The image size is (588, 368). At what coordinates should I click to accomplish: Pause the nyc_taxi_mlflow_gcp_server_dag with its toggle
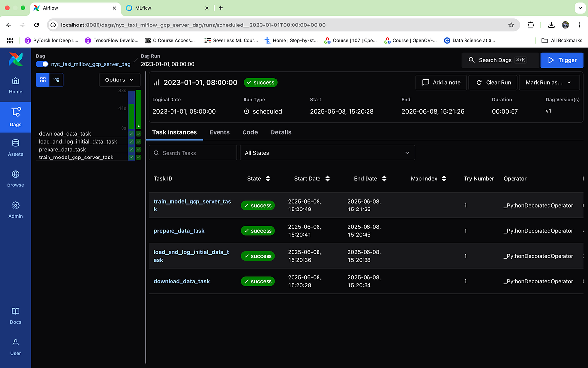pos(42,64)
